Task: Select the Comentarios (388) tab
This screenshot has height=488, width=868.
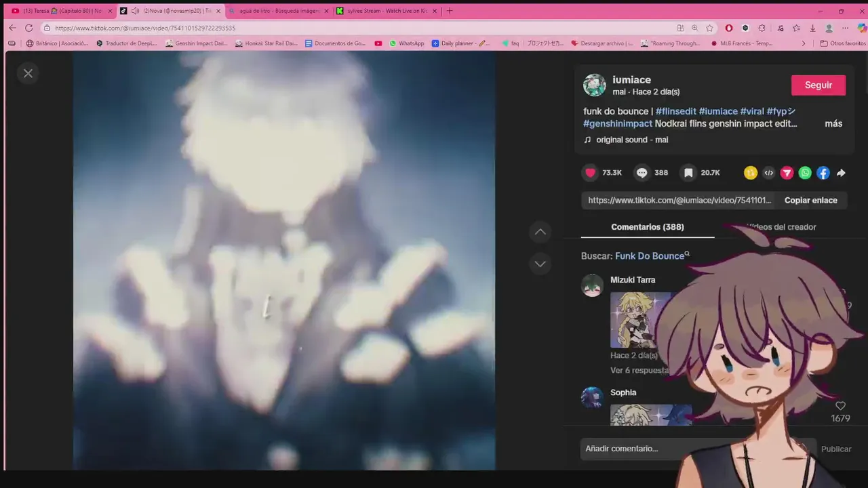Action: (648, 227)
